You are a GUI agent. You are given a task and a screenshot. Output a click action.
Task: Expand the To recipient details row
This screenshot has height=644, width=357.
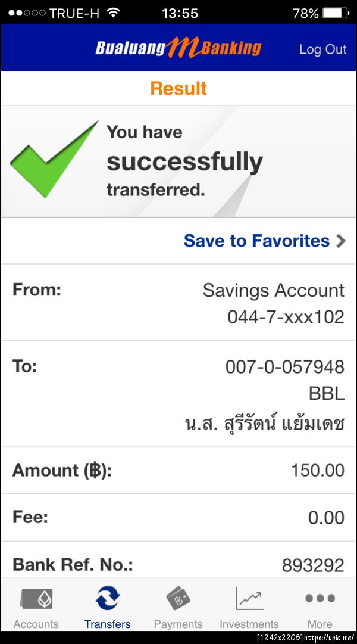[x=178, y=393]
